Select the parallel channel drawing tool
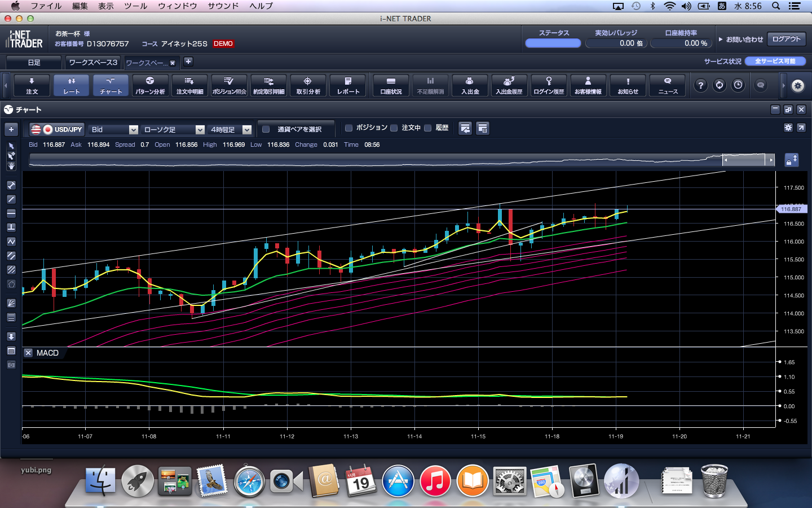 pos(11,256)
